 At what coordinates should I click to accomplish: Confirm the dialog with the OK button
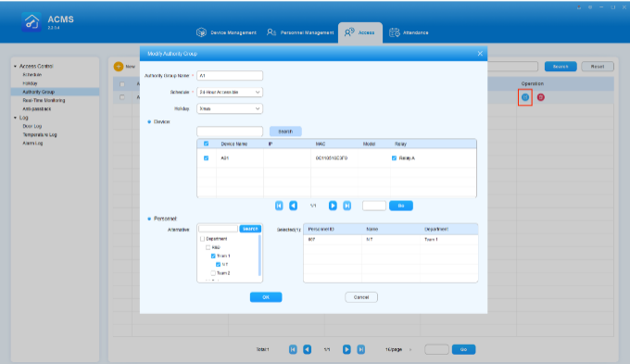(x=266, y=297)
